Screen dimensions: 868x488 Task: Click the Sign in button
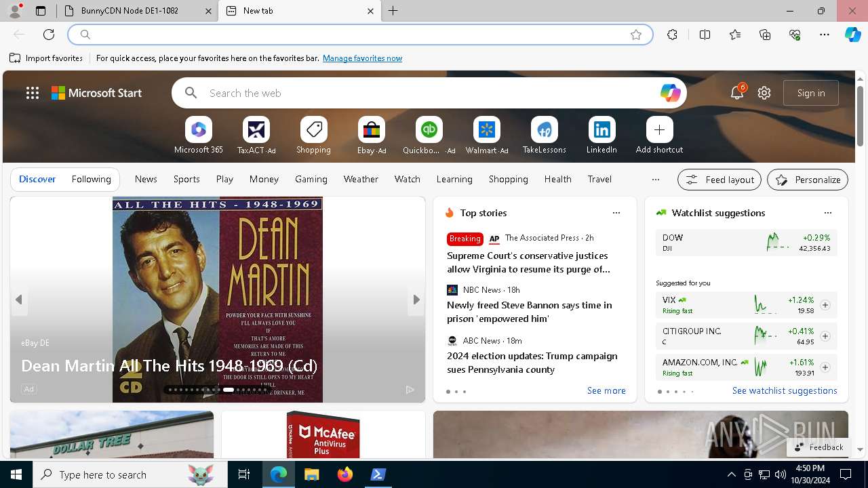[x=811, y=93]
